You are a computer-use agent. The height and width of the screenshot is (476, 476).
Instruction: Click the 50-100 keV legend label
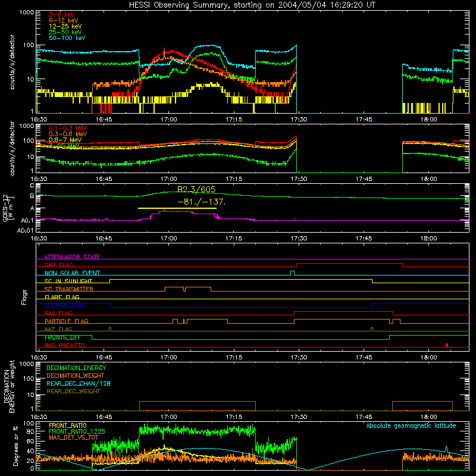[67, 38]
